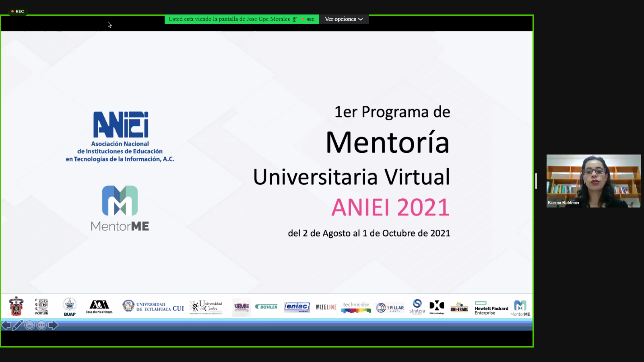The height and width of the screenshot is (362, 644).
Task: Toggle subtitles in the slideshow controls
Action: tap(29, 325)
